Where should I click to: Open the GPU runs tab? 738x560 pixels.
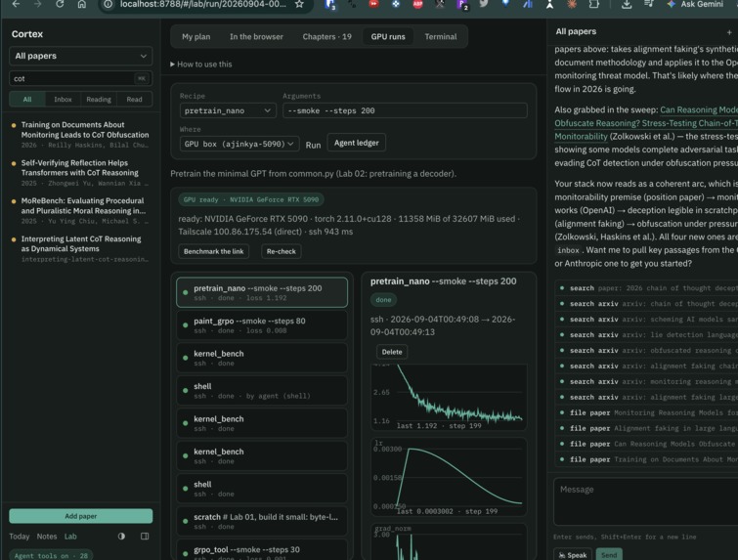388,37
